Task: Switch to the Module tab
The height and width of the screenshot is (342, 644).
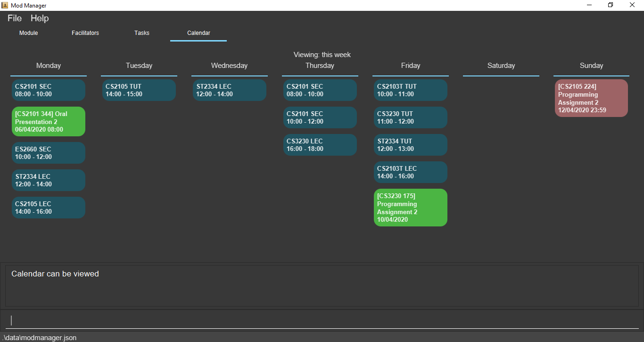Action: 28,33
